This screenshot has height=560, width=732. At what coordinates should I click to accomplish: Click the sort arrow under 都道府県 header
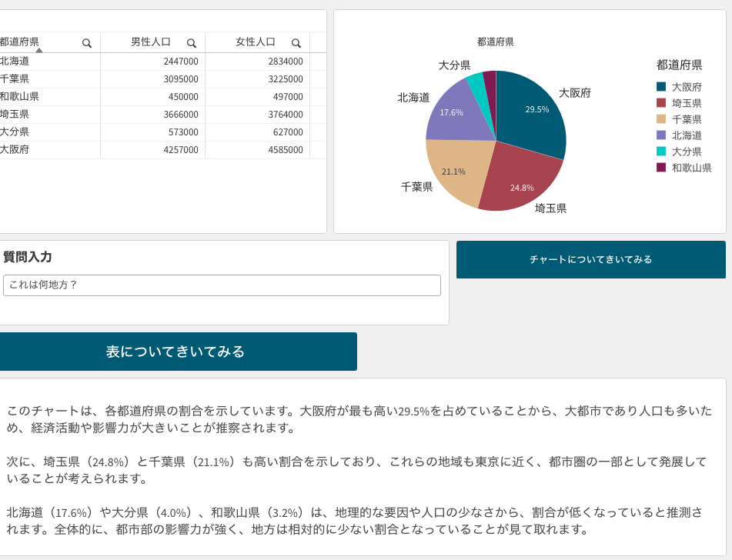tap(38, 50)
